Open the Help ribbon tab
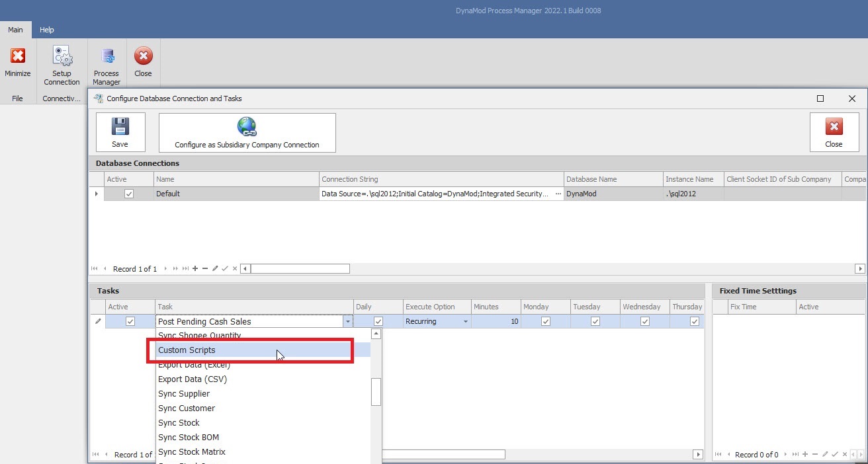868x464 pixels. tap(46, 30)
